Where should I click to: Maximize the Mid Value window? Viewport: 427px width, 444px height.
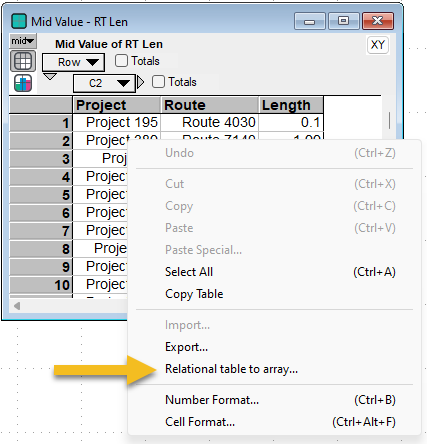344,21
